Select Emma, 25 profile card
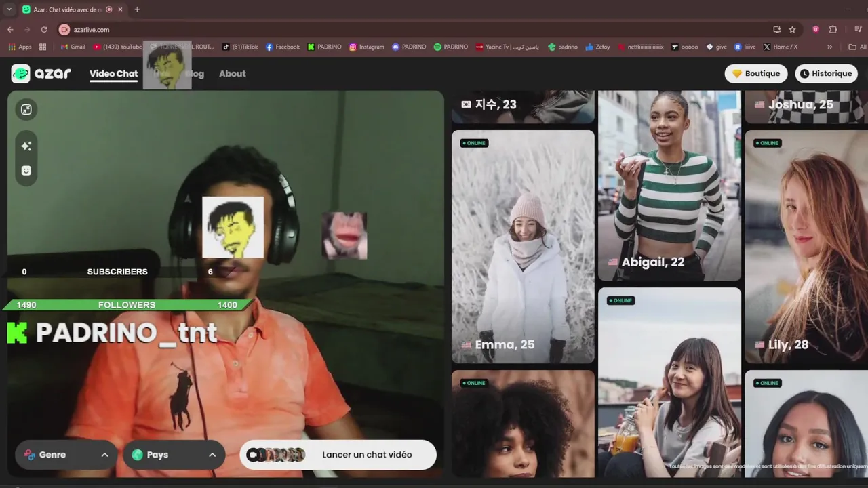This screenshot has height=488, width=868. click(x=523, y=247)
